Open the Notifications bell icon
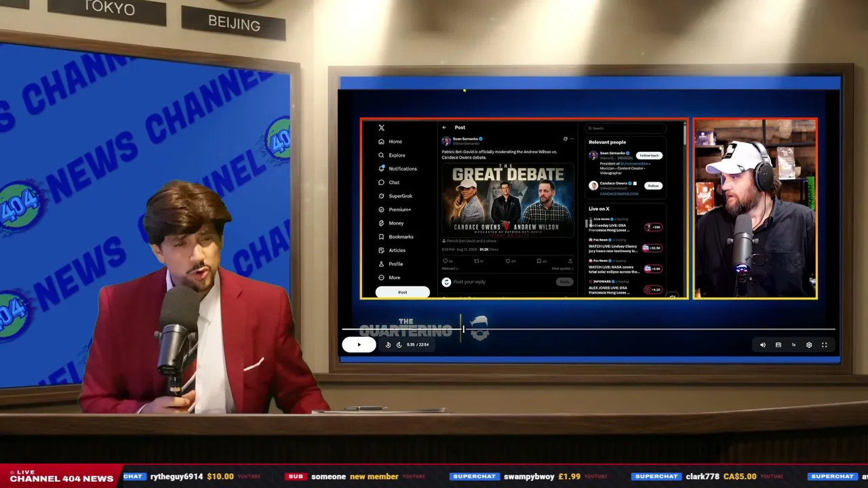 (x=381, y=168)
